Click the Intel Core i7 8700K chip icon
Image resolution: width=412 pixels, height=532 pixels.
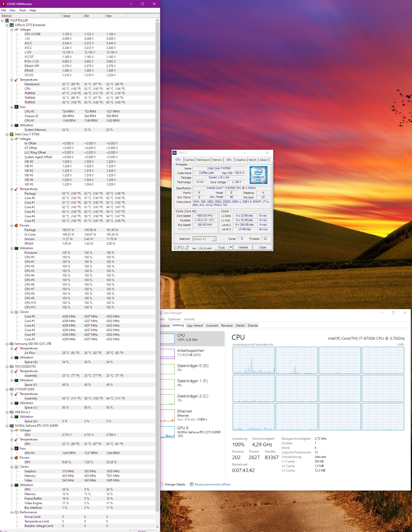12,134
